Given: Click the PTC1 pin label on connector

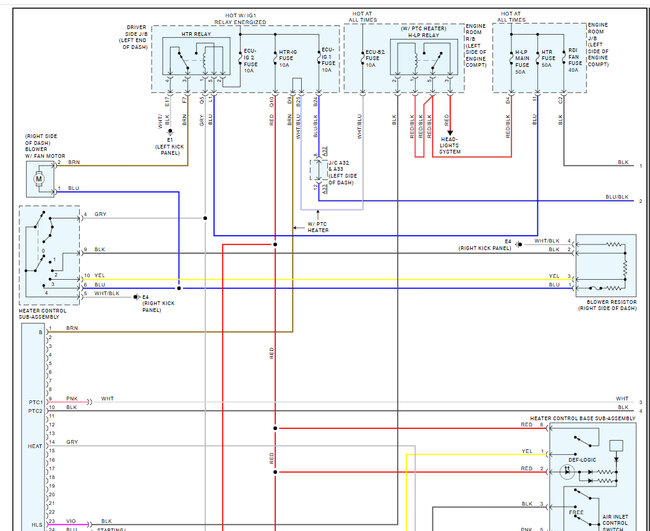Looking at the screenshot, I should click(35, 402).
